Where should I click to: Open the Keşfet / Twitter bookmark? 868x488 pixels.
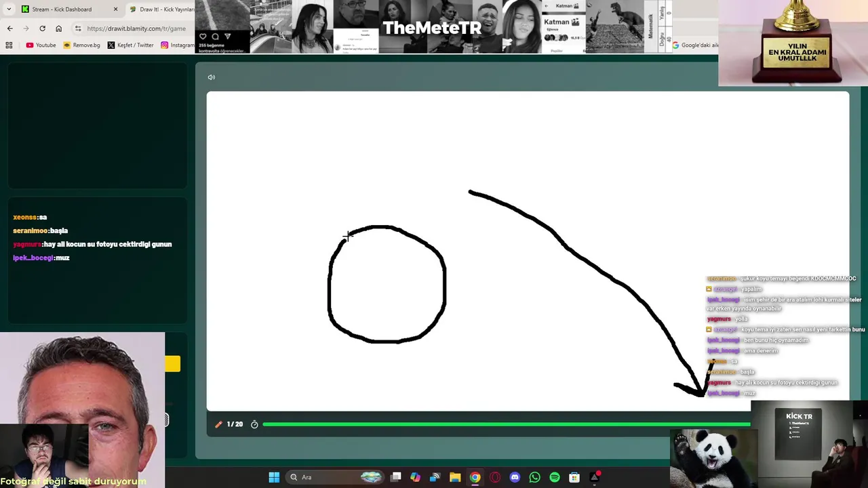[x=130, y=45]
